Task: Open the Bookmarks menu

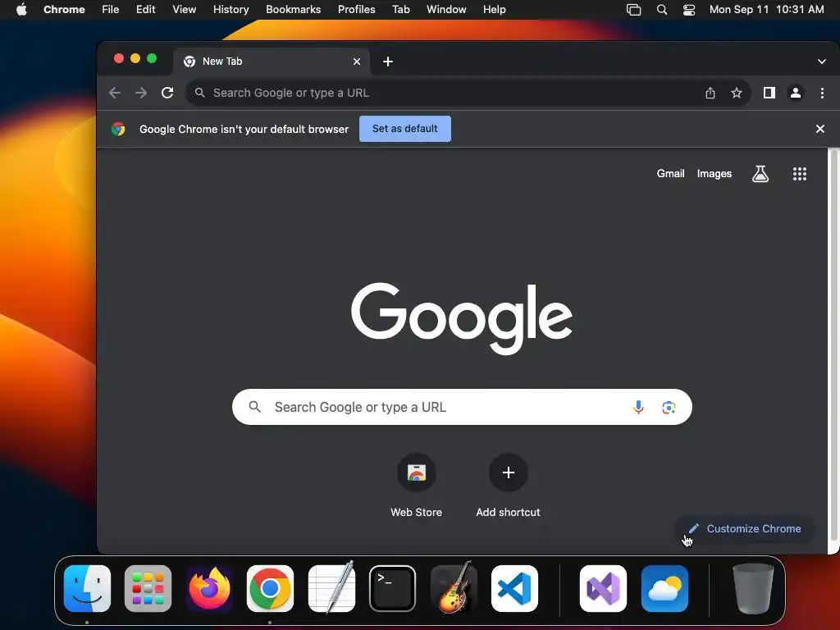Action: pyautogui.click(x=293, y=9)
